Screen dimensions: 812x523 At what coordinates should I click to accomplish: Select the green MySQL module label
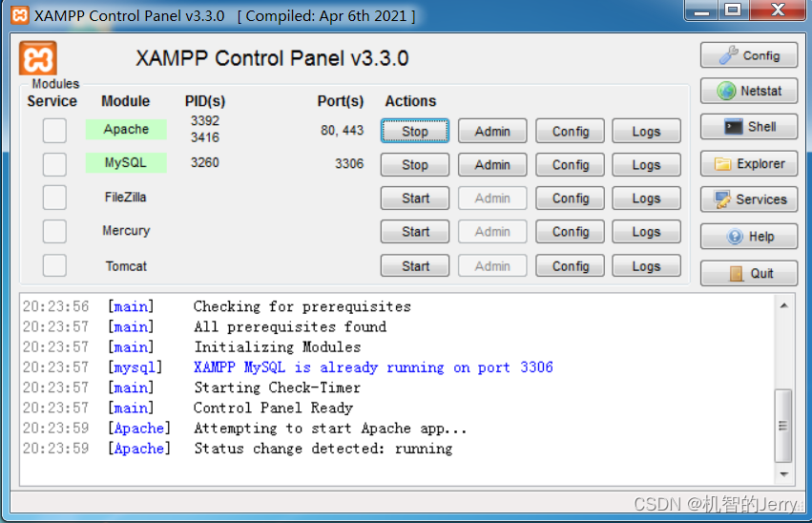(x=126, y=162)
